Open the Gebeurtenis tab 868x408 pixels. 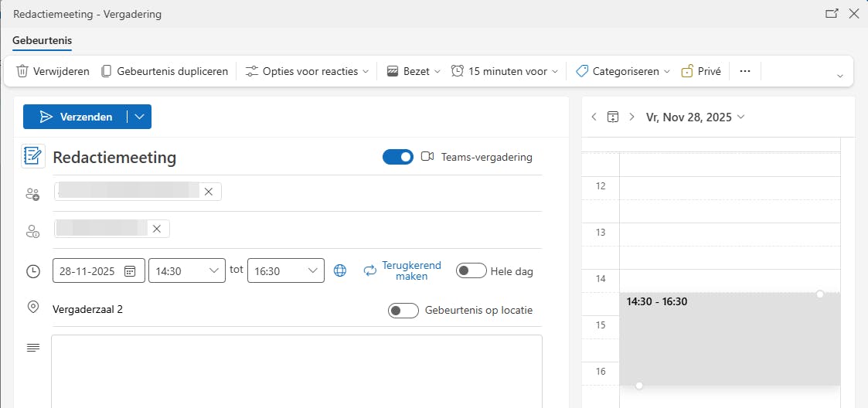click(42, 41)
